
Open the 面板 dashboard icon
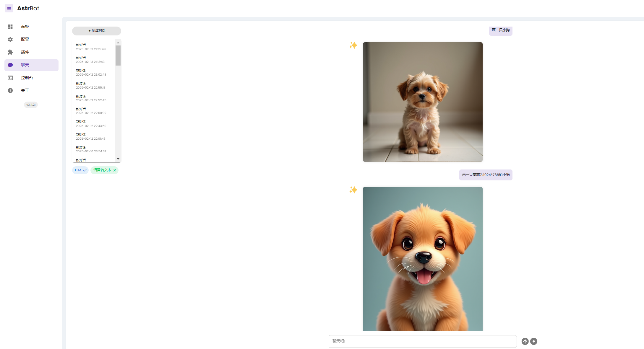[x=10, y=27]
